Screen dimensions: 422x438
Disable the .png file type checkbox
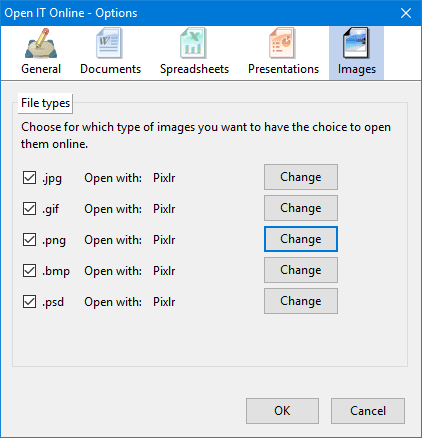coord(29,240)
